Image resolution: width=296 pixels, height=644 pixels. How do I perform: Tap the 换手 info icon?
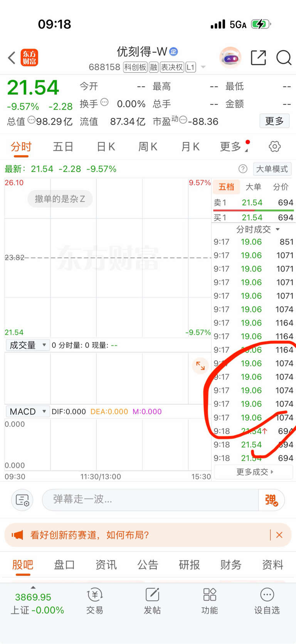click(104, 102)
